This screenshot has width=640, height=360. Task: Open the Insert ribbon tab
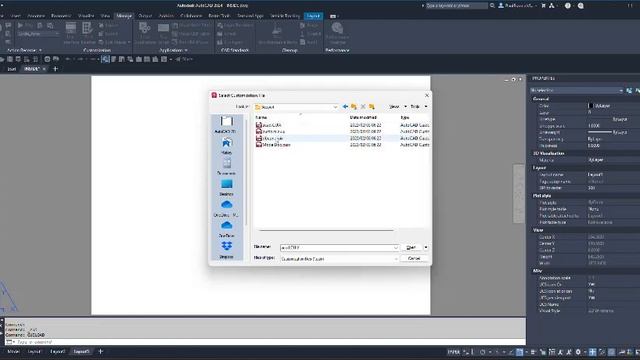(x=16, y=16)
